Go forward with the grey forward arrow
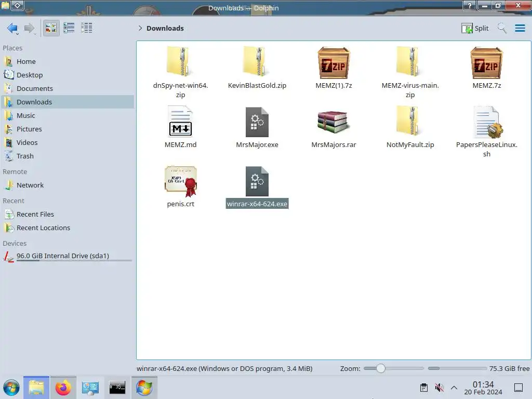Screen dimensions: 532x399 [x=30, y=28]
